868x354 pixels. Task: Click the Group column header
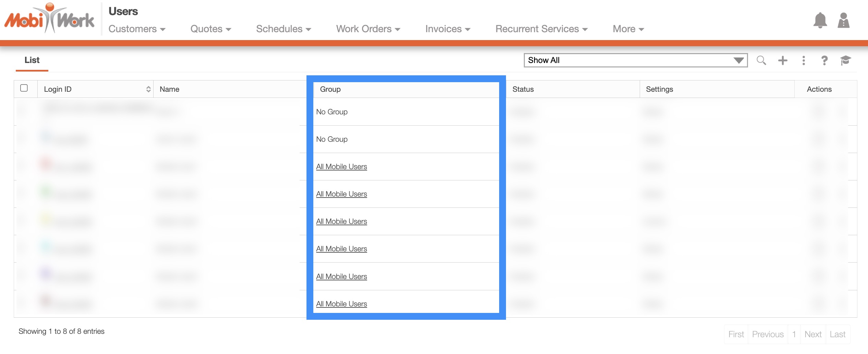330,89
